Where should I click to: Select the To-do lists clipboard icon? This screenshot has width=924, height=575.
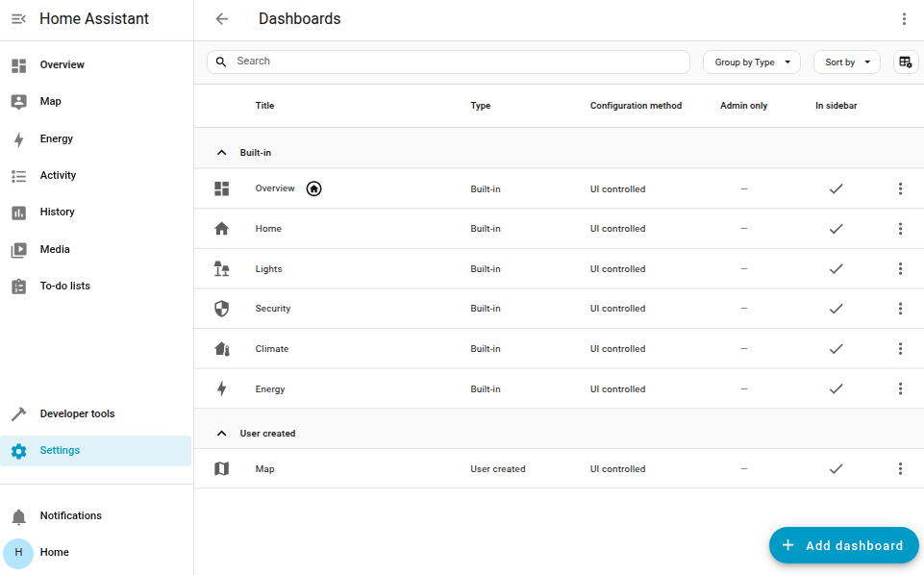click(x=18, y=286)
